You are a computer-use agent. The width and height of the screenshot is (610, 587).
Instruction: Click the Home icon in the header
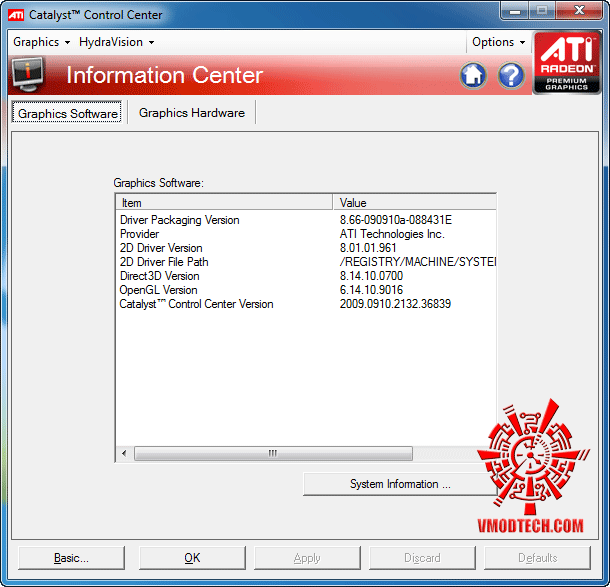pos(473,75)
